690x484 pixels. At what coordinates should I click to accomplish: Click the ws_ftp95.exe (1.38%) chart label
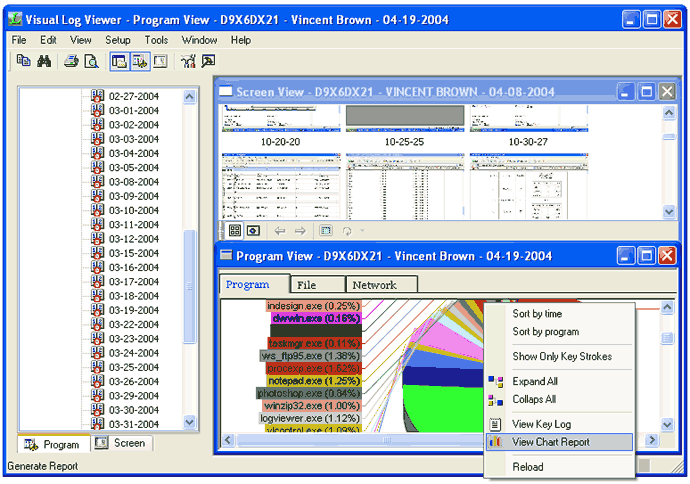[311, 356]
